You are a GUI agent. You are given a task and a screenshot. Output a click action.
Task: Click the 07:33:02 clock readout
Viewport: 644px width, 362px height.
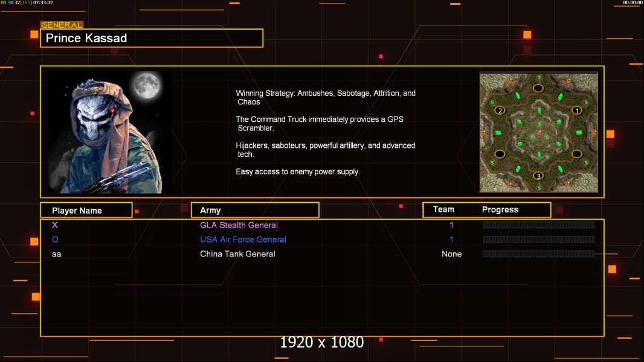point(43,2)
